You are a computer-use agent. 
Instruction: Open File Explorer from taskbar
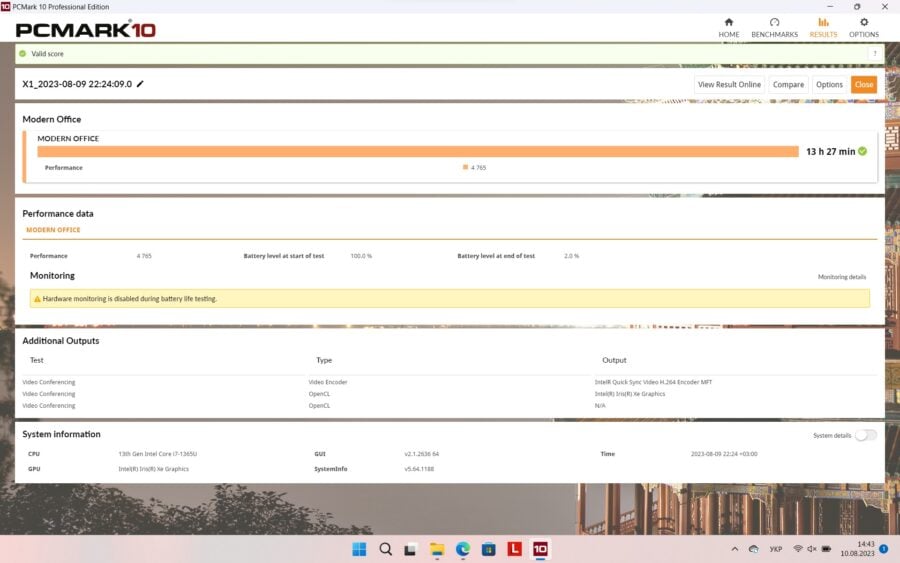(437, 549)
